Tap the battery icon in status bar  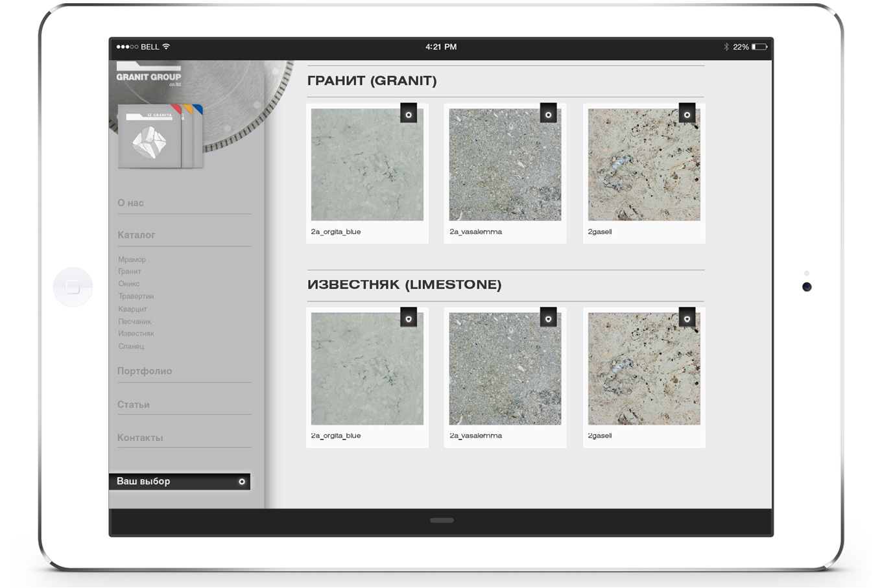point(759,47)
